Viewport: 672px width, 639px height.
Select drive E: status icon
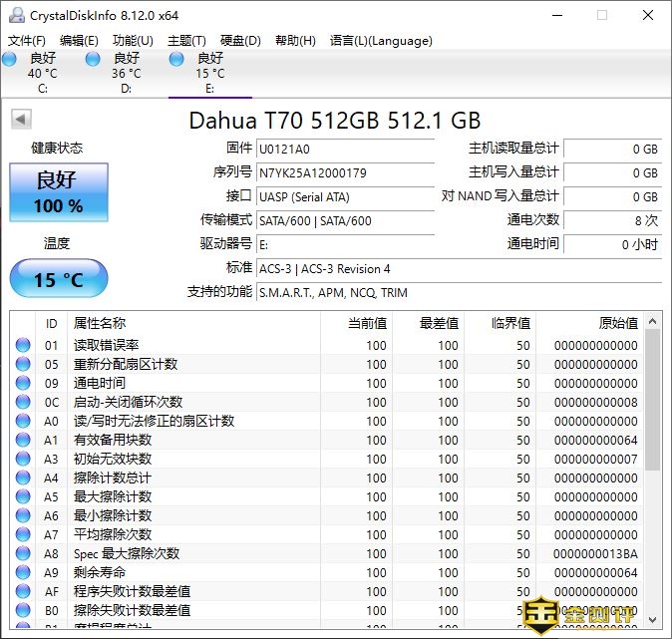(177, 60)
